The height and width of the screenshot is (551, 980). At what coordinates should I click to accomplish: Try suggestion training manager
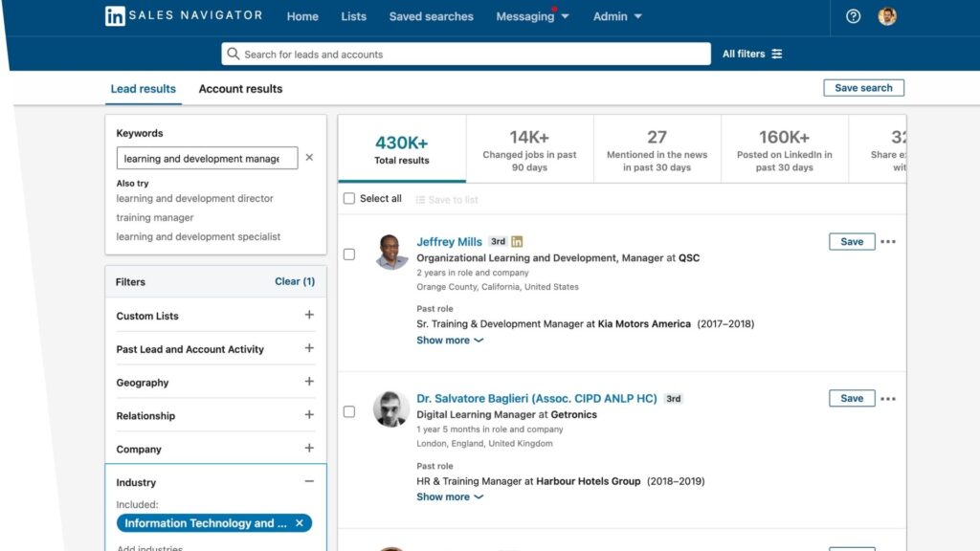(155, 217)
